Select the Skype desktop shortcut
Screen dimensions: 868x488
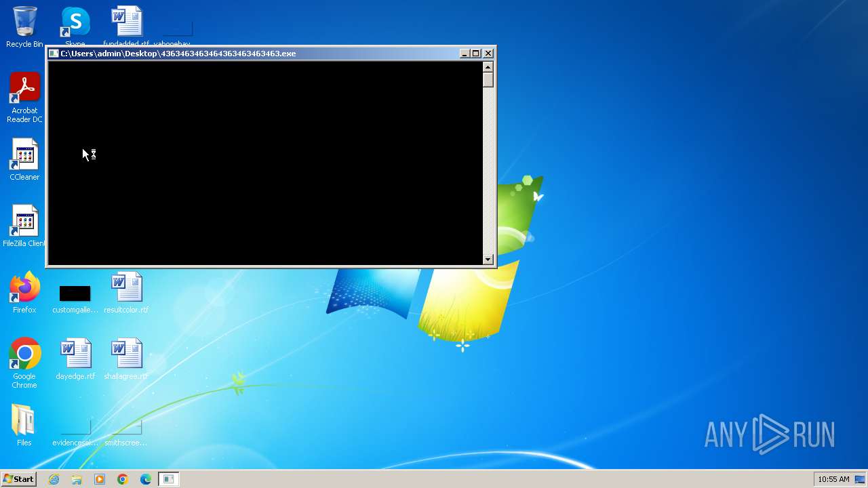tap(75, 24)
